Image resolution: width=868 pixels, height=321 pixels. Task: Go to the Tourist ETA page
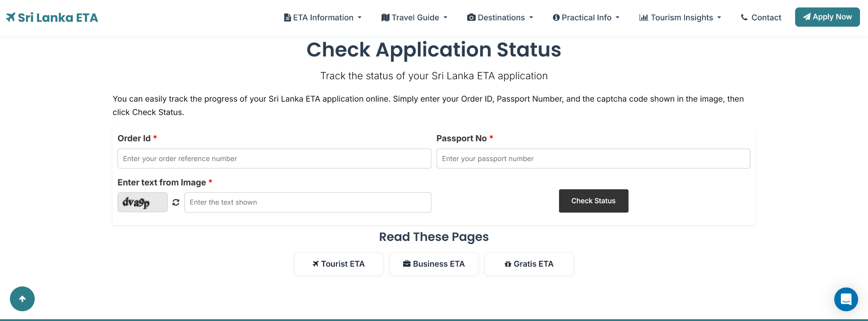point(339,264)
